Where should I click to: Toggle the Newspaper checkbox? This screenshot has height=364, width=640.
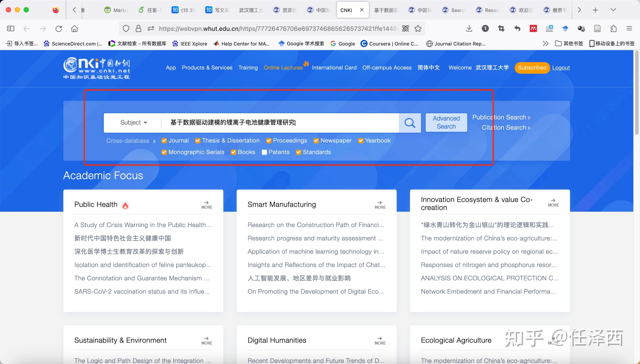316,141
